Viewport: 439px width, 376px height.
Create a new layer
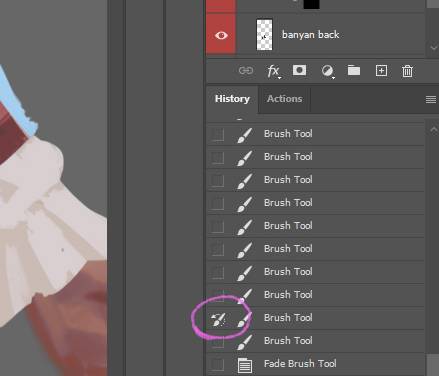click(381, 71)
